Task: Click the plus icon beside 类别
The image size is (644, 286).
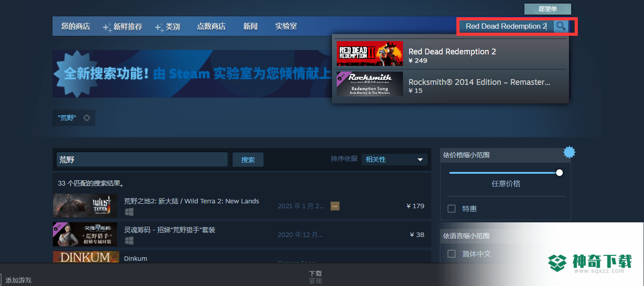Action: [x=159, y=27]
